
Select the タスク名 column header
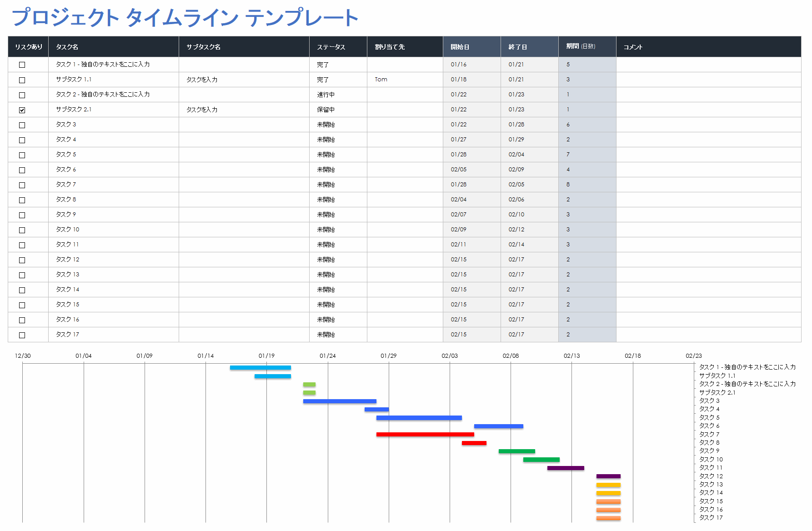click(114, 47)
